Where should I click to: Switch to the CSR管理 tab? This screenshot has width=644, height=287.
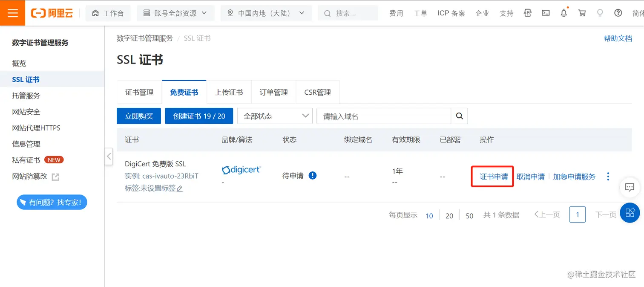tap(317, 92)
